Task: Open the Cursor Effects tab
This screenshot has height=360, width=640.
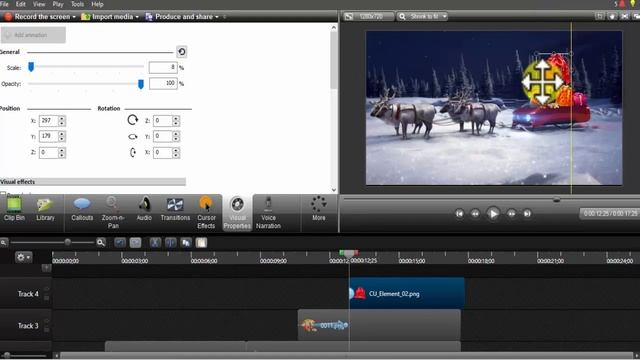Action: (206, 212)
